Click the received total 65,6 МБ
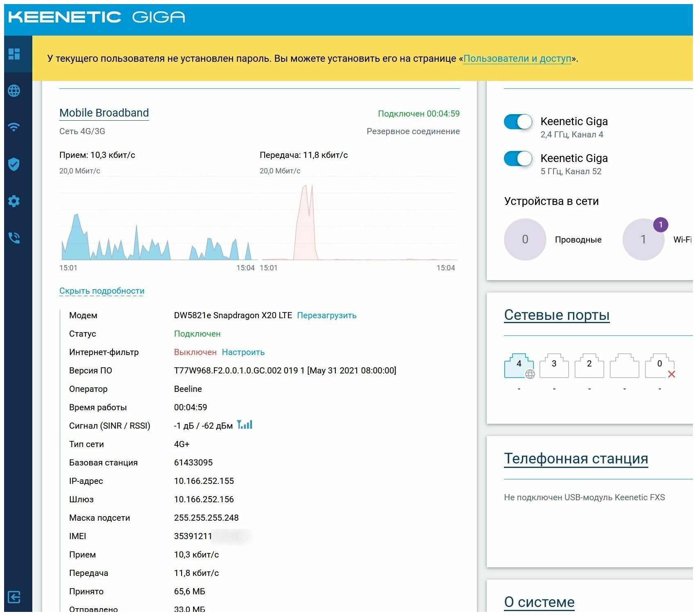The width and height of the screenshot is (697, 616). click(190, 591)
